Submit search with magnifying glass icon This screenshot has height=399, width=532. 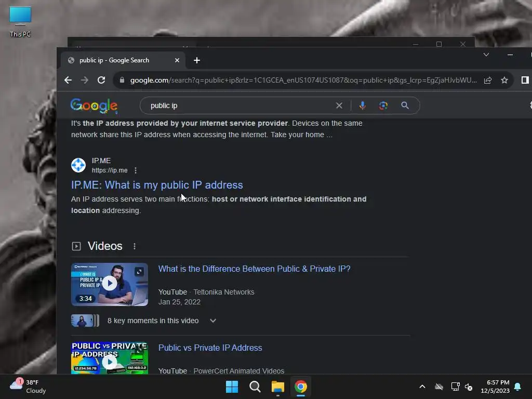tap(405, 105)
